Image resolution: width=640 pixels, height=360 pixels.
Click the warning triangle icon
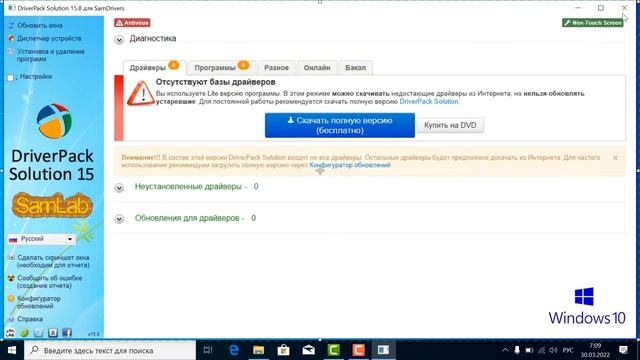tap(141, 93)
